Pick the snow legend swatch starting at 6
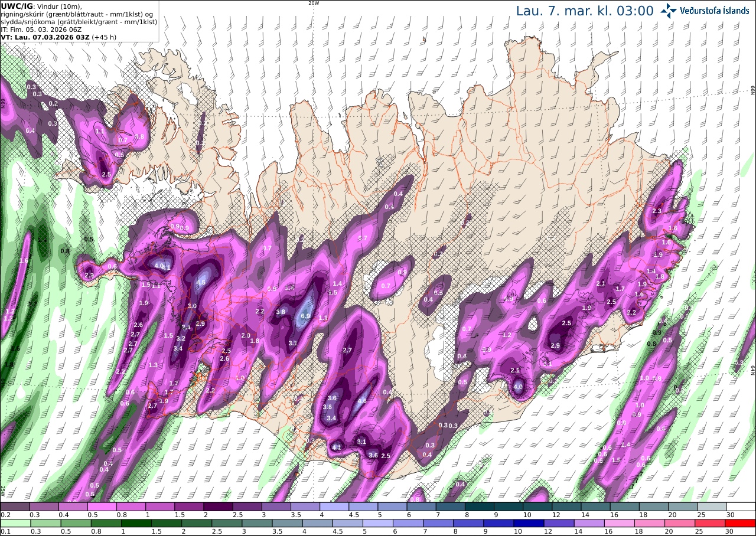Image resolution: width=756 pixels, height=536 pixels. tap(421, 506)
